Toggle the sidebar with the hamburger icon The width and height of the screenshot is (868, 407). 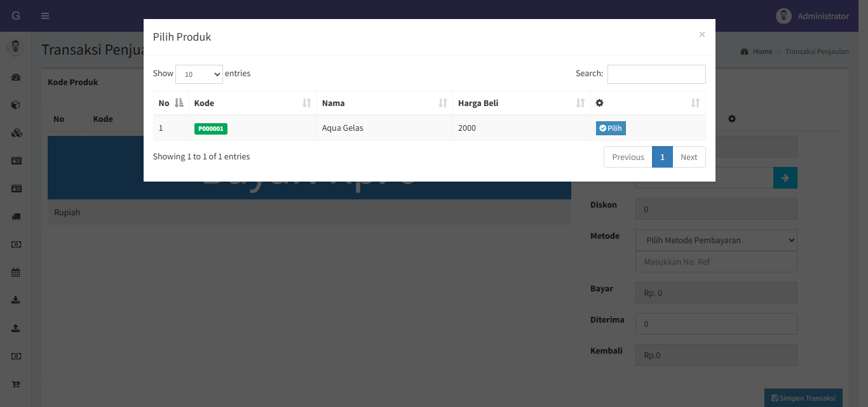point(45,16)
